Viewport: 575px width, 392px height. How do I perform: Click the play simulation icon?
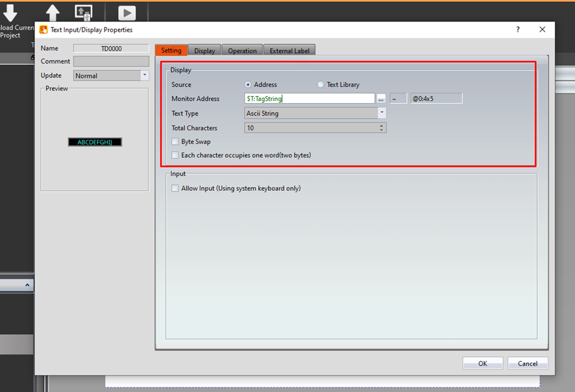point(127,13)
